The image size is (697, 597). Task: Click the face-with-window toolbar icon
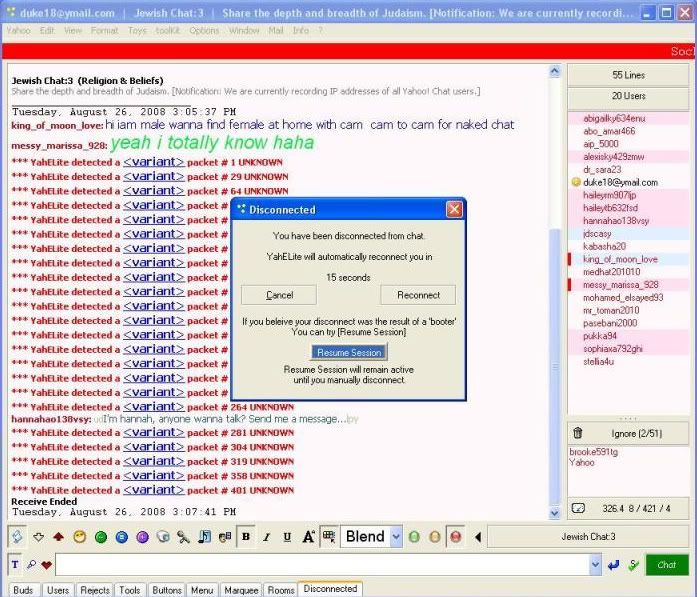click(x=225, y=537)
